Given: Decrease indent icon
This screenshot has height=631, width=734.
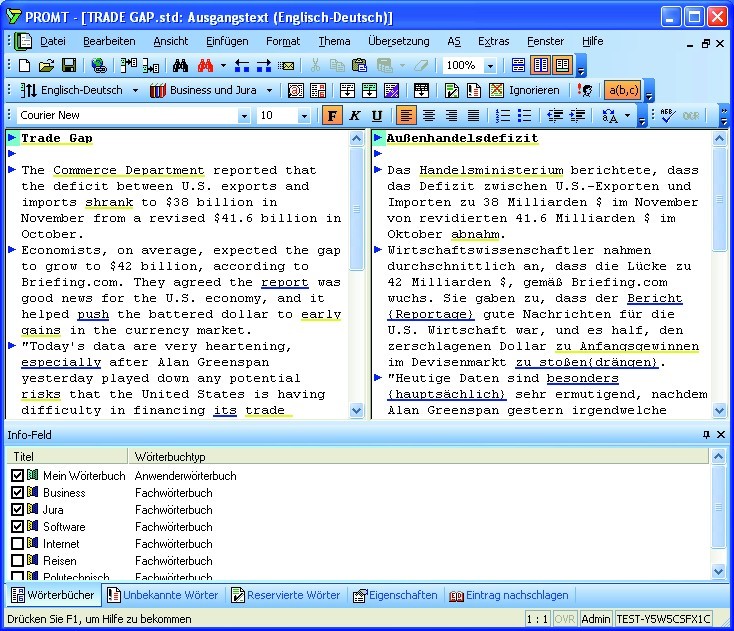Looking at the screenshot, I should coord(555,115).
